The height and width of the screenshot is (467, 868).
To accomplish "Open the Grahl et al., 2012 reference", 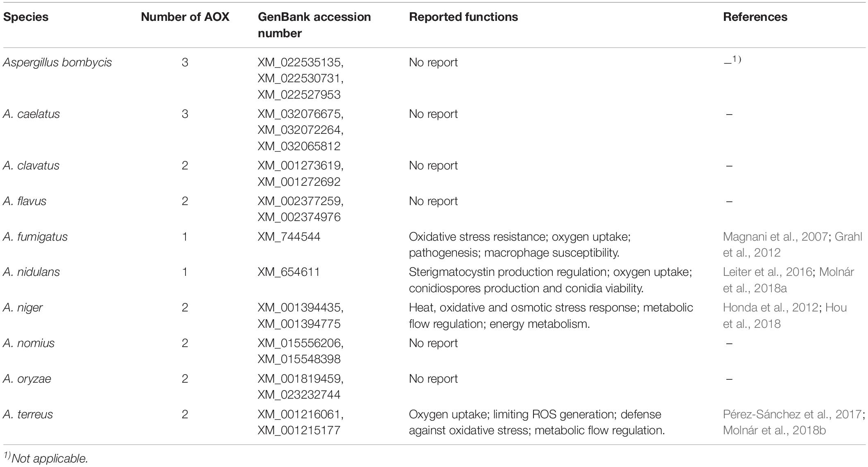I will pos(793,244).
